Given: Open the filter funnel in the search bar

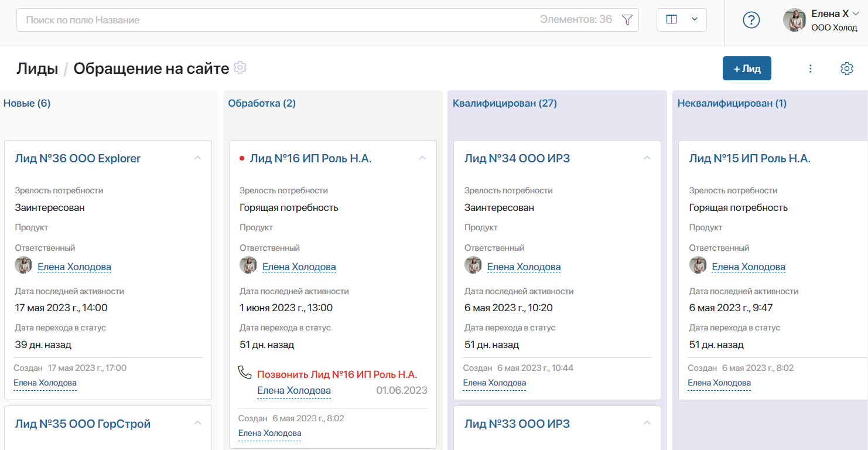Looking at the screenshot, I should (x=627, y=19).
